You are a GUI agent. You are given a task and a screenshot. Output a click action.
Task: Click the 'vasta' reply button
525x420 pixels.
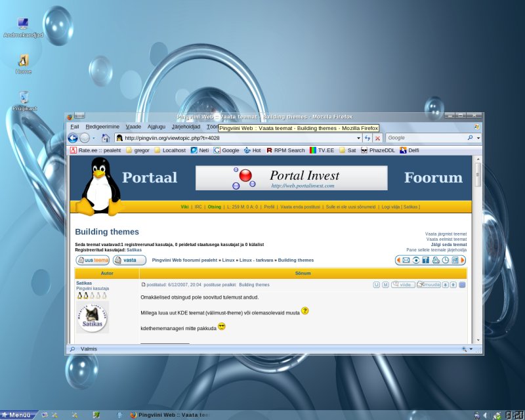coord(129,261)
